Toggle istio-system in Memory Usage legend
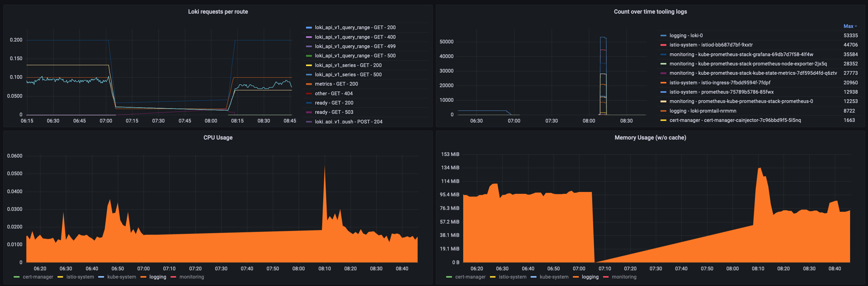Screen dimensions: 868x286 512,277
